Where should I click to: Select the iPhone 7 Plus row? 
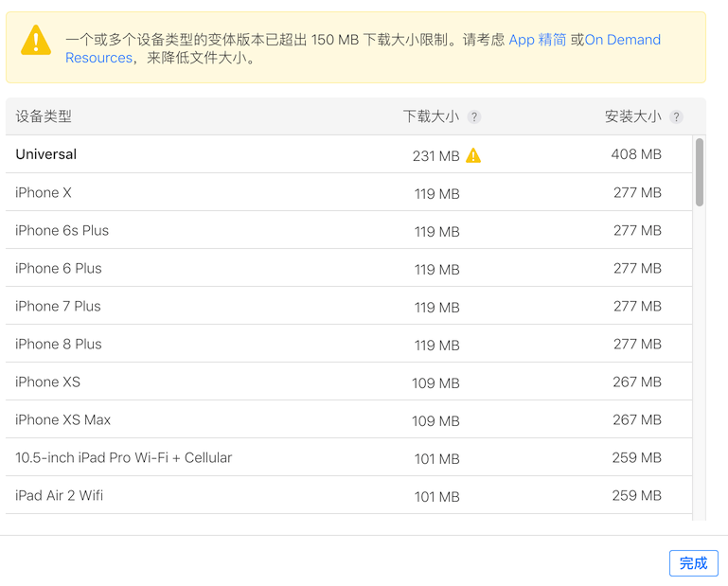point(348,306)
